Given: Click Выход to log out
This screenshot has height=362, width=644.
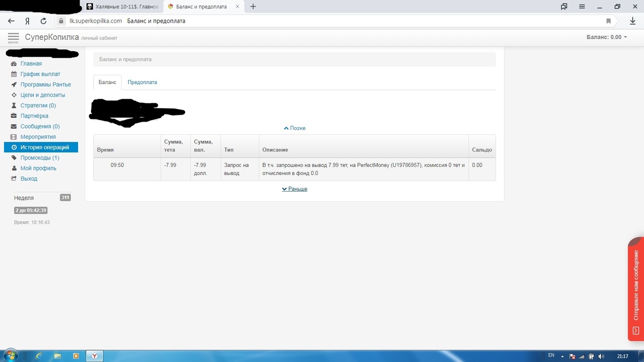Looking at the screenshot, I should [29, 178].
